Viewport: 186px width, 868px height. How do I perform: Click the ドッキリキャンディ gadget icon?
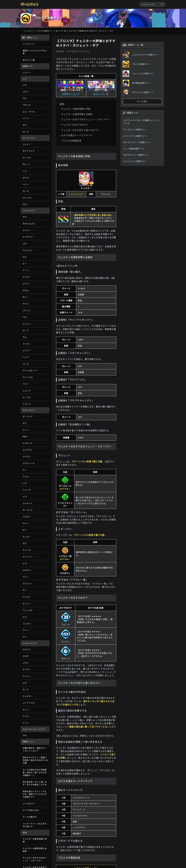65,497
